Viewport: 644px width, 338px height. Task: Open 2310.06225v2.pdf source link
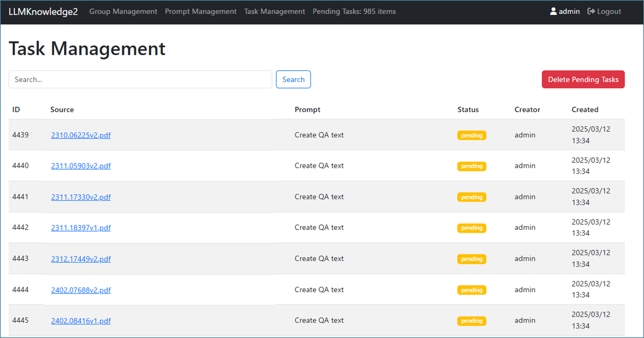pyautogui.click(x=81, y=135)
